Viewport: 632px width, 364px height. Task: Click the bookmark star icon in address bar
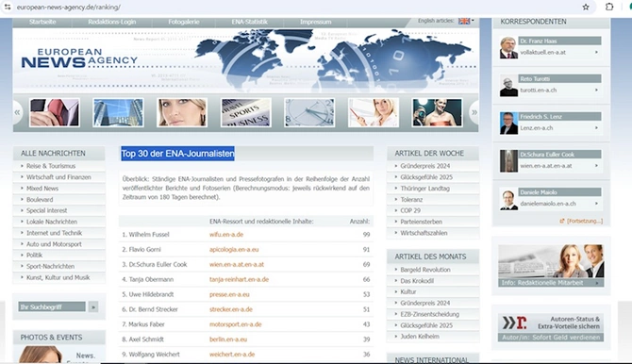586,7
